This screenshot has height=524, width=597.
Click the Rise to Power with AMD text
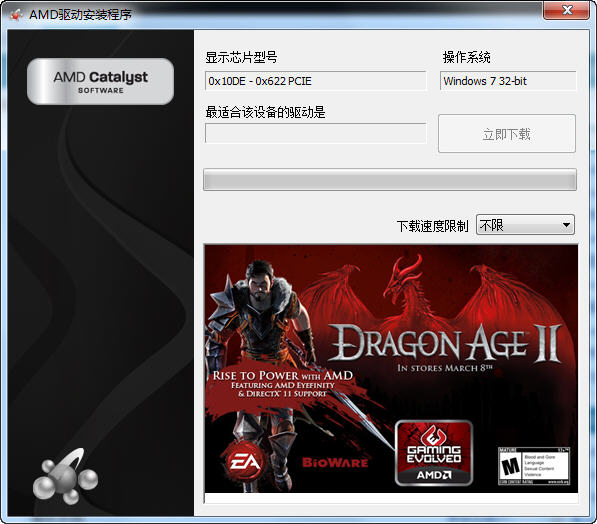point(283,376)
